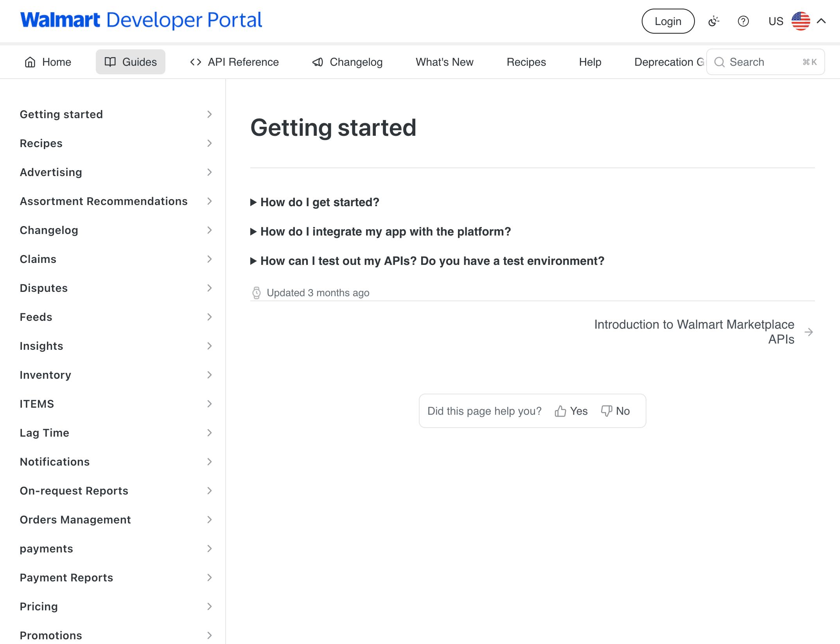Screen dimensions: 840x644
Task: Click the Search input field
Action: point(766,62)
